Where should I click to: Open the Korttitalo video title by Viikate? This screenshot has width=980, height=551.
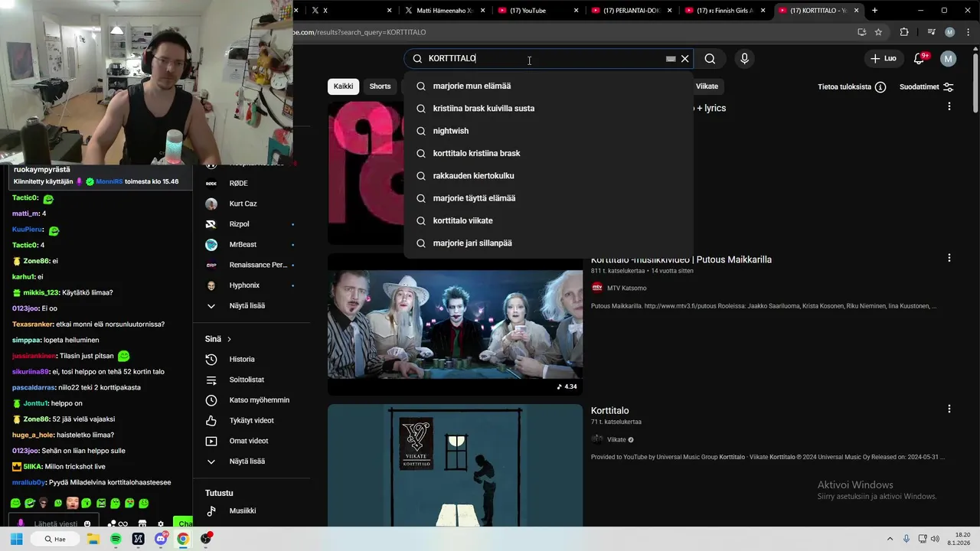[609, 411]
